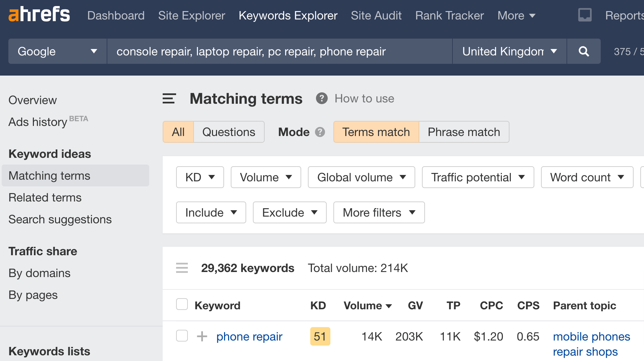Check the phone repair row checkbox
This screenshot has height=361, width=644.
[x=182, y=336]
